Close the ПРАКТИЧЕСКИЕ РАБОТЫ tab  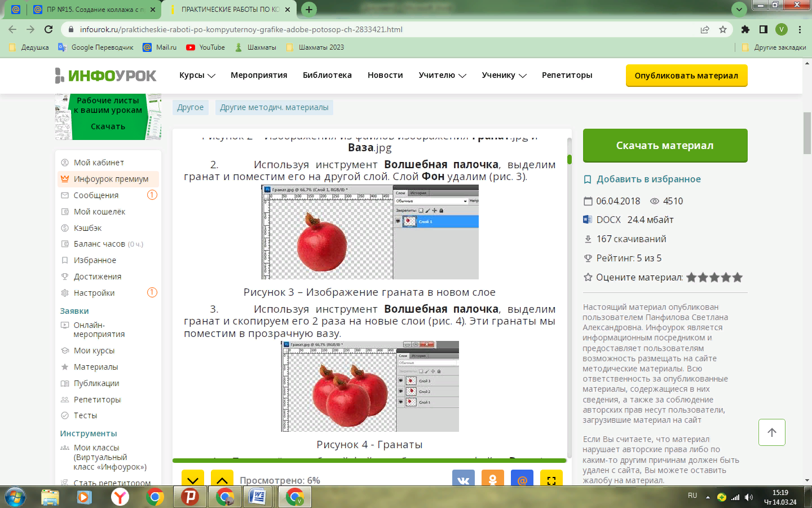(288, 10)
